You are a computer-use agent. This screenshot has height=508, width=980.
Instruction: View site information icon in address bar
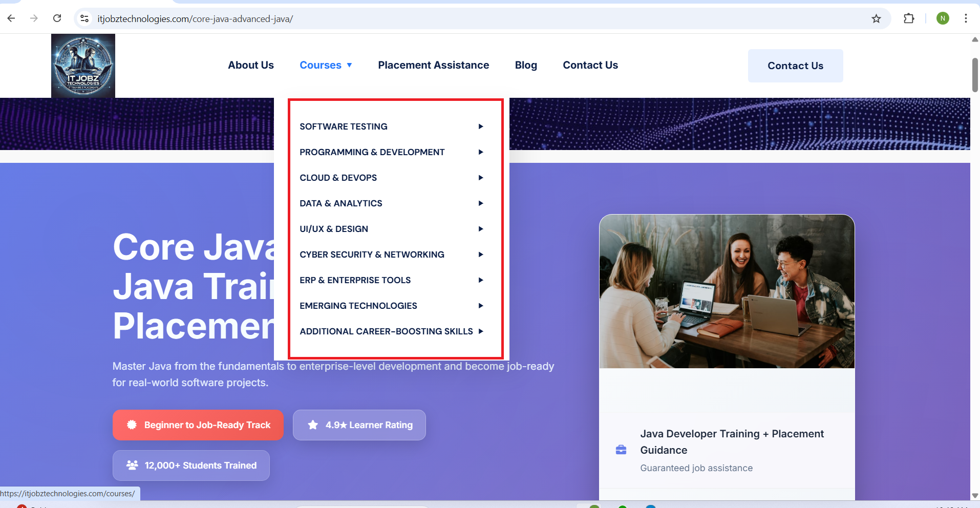(x=85, y=19)
